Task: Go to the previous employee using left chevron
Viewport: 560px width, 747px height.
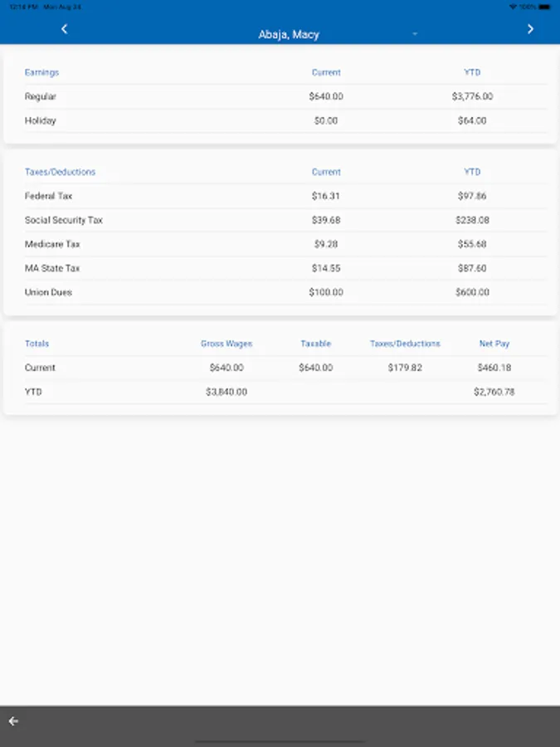Action: point(65,29)
